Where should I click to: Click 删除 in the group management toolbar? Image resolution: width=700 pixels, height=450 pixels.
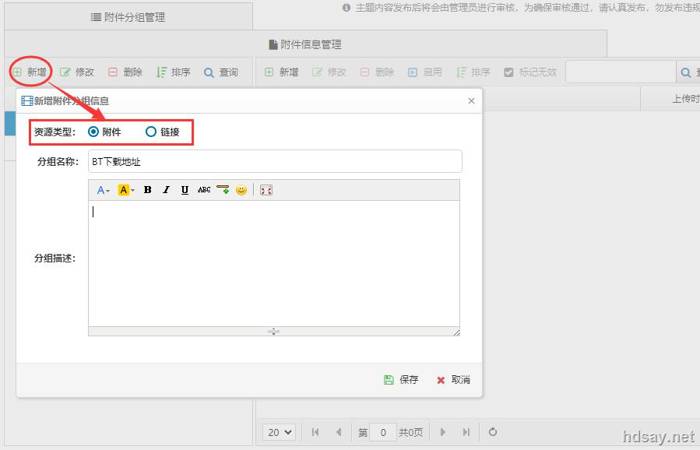click(x=125, y=72)
